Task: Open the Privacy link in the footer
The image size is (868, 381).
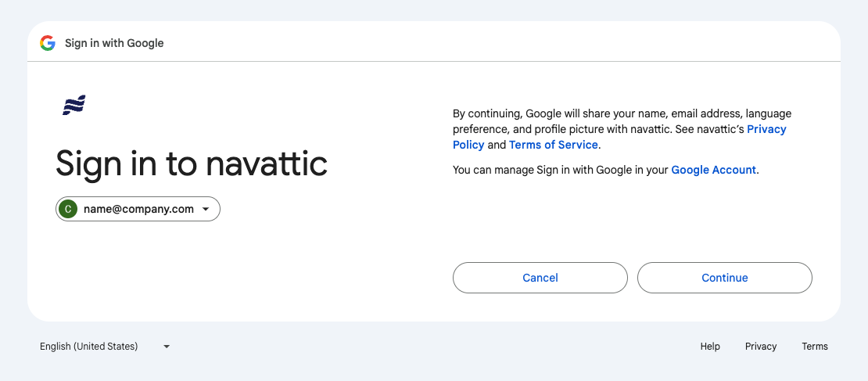Action: [761, 347]
